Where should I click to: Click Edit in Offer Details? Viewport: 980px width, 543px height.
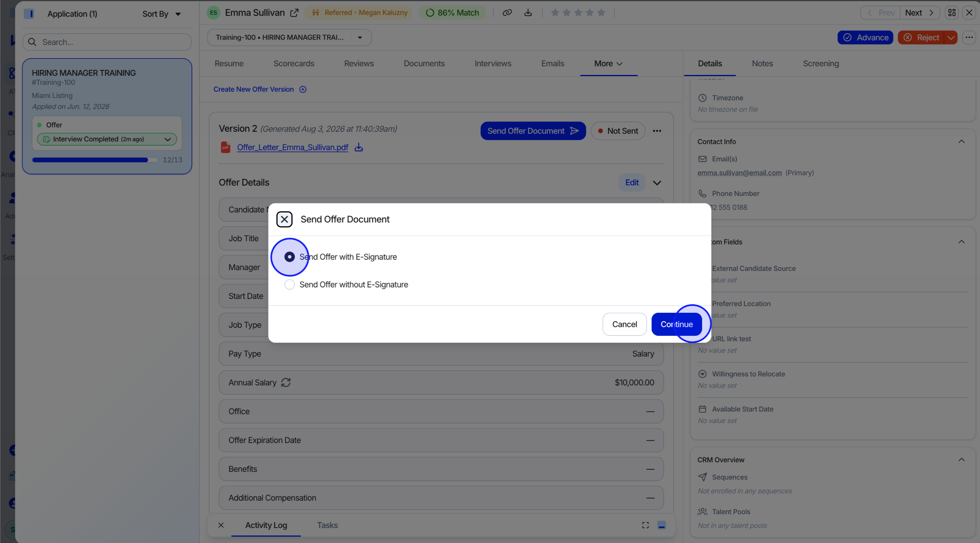tap(632, 183)
